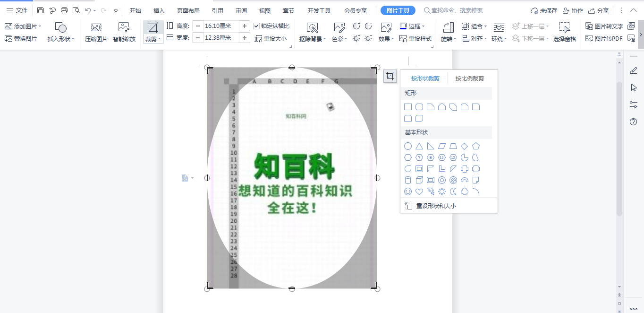This screenshot has height=313, width=644.
Task: Decrease picture height with the minus stepper
Action: (198, 26)
